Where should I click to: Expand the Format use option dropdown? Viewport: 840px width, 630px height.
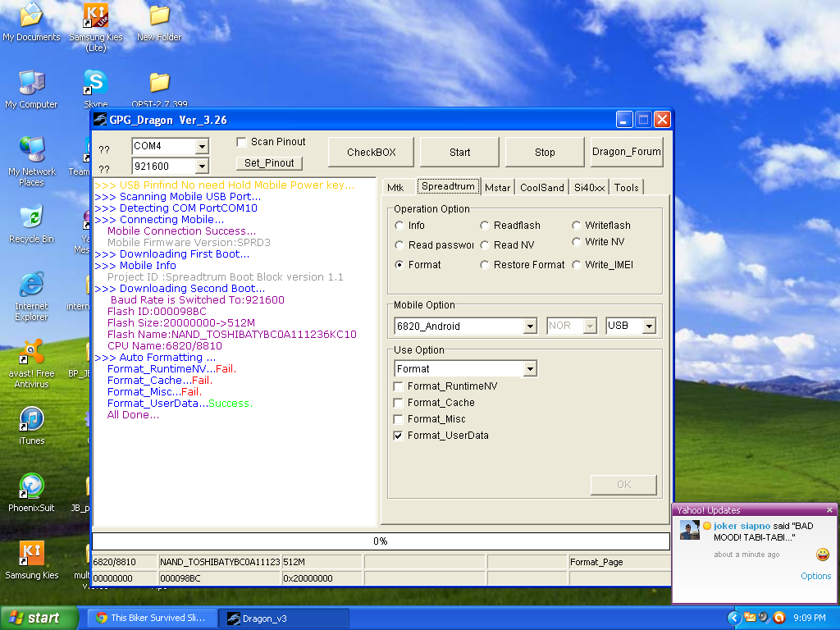(x=530, y=369)
